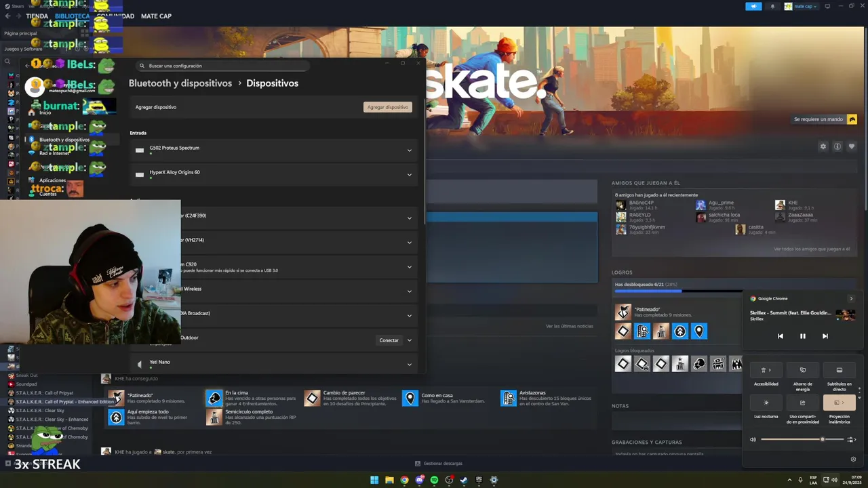The height and width of the screenshot is (488, 868).
Task: Open Como en casa achievement icon
Action: [x=410, y=398]
